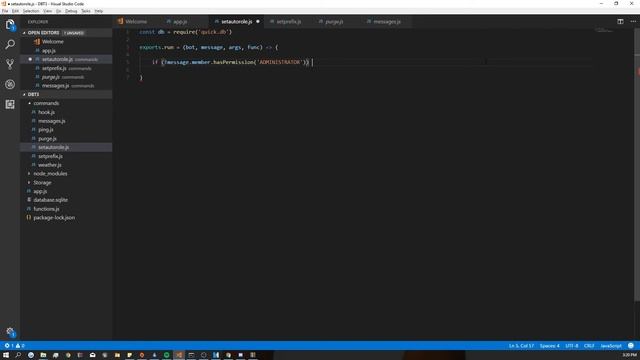Screen dimensions: 640x360
Task: Change indentation via Spaces: 4
Action: pos(549,346)
